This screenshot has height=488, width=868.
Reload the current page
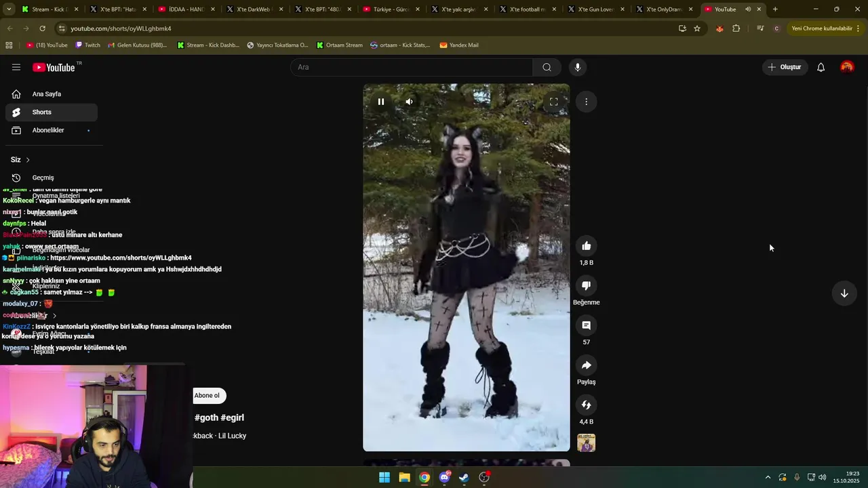tap(42, 28)
